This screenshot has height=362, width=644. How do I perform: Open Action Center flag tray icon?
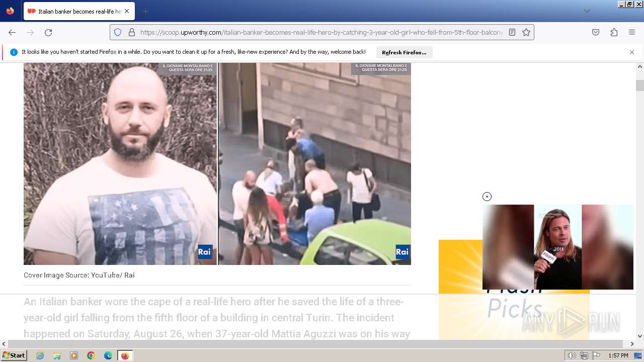[596, 355]
